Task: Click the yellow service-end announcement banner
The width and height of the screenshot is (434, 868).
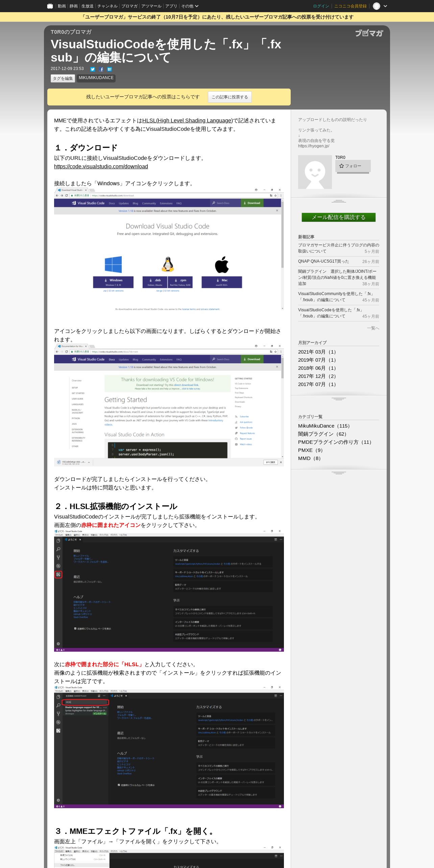Action: pos(217,17)
